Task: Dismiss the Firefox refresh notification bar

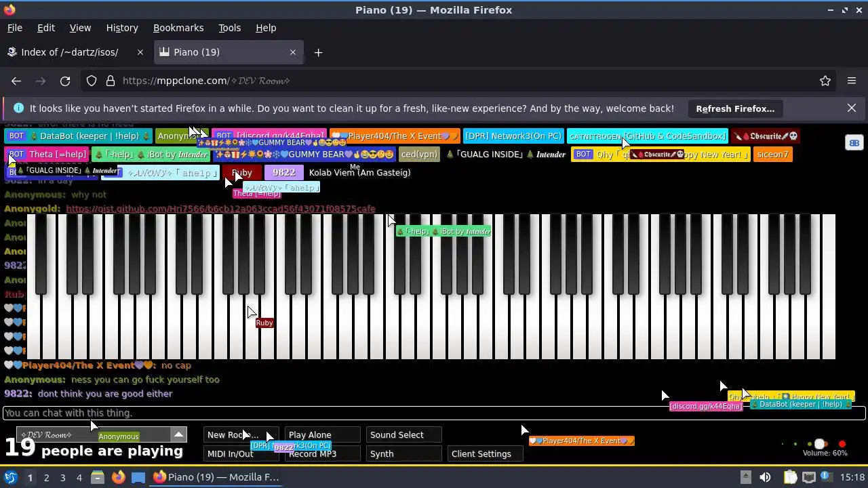Action: [852, 108]
